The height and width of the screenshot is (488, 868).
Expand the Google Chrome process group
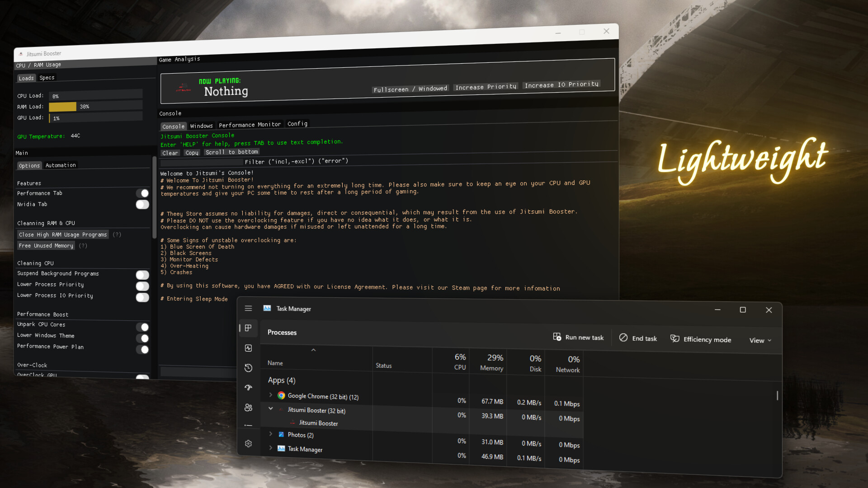click(x=271, y=395)
